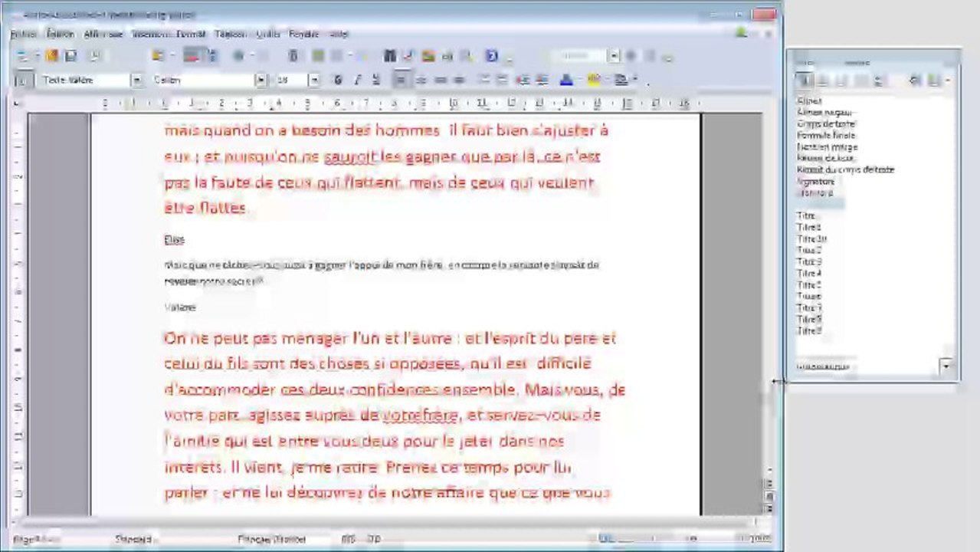Open the font size dropdown arrow

[x=313, y=80]
